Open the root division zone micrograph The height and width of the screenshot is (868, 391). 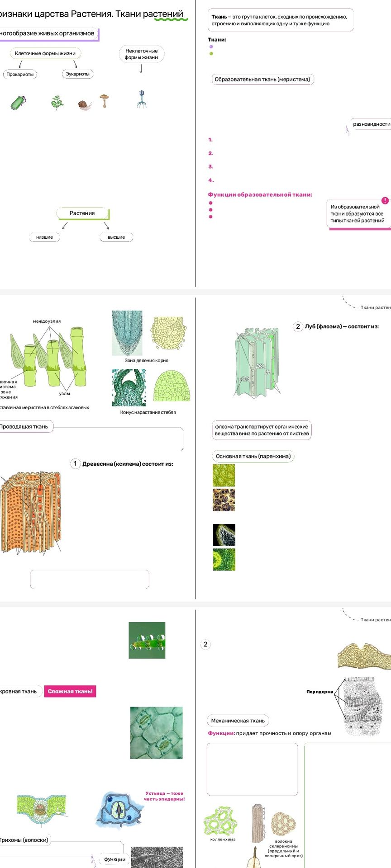(127, 333)
